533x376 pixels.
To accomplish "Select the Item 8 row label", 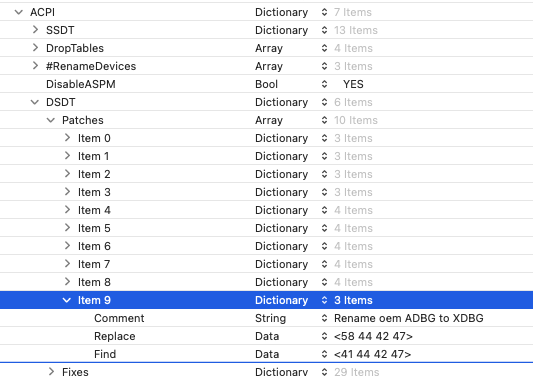I will (x=94, y=283).
